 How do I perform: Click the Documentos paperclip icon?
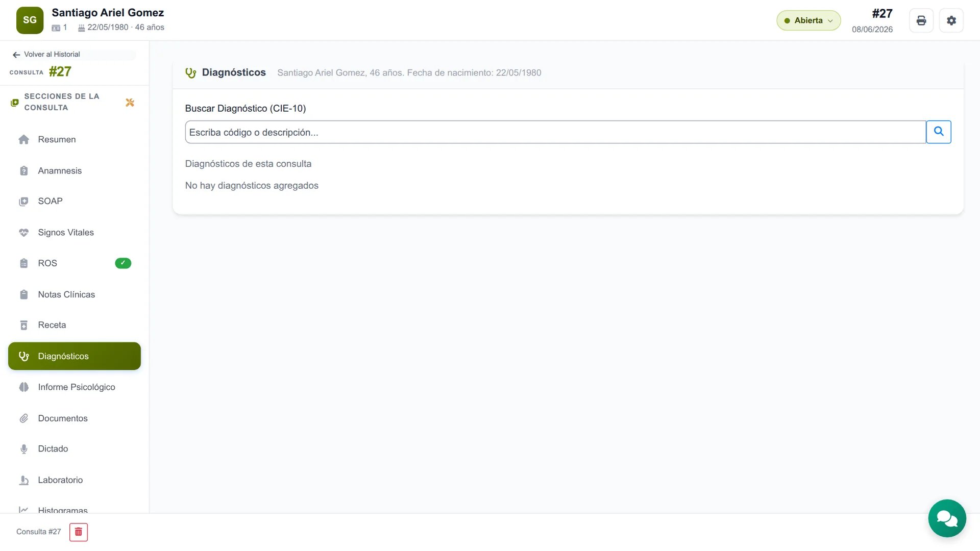23,418
